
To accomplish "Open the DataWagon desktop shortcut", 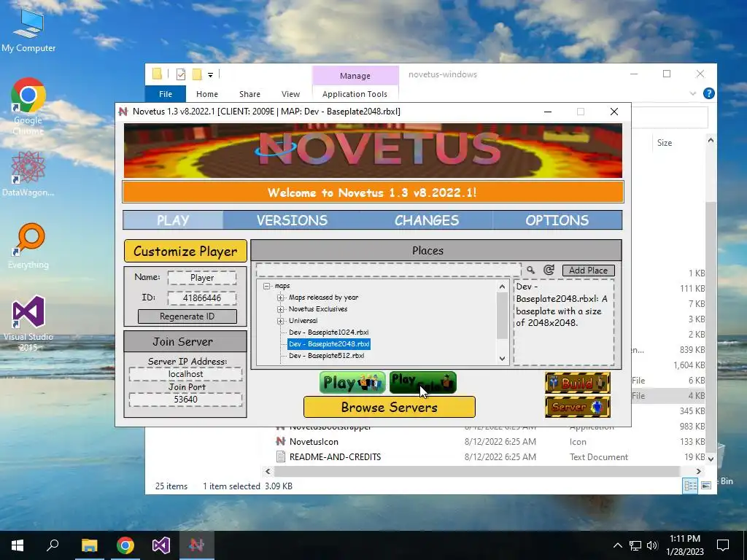I will click(28, 174).
